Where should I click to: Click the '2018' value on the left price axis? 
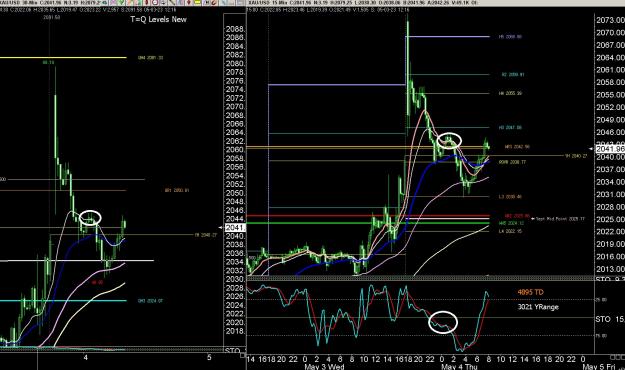coord(235,331)
